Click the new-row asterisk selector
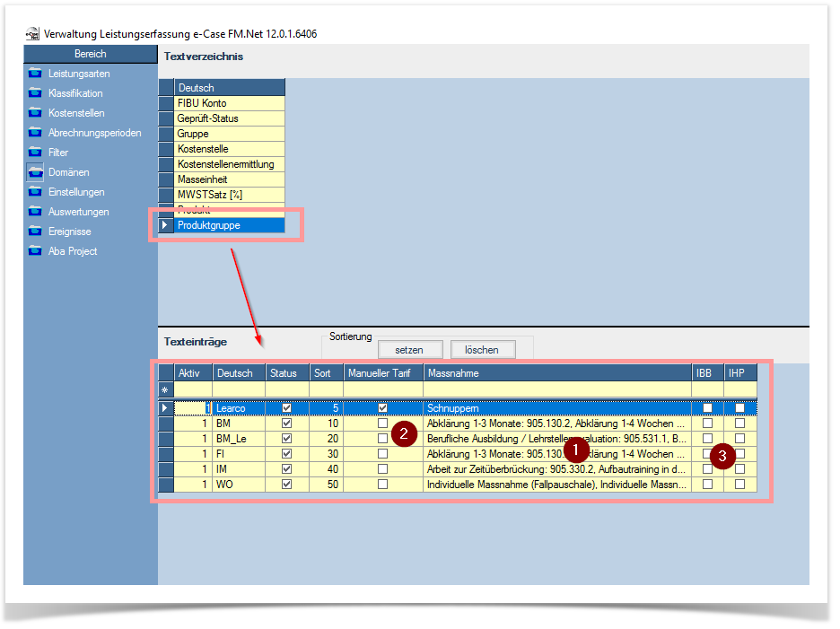 click(x=165, y=390)
